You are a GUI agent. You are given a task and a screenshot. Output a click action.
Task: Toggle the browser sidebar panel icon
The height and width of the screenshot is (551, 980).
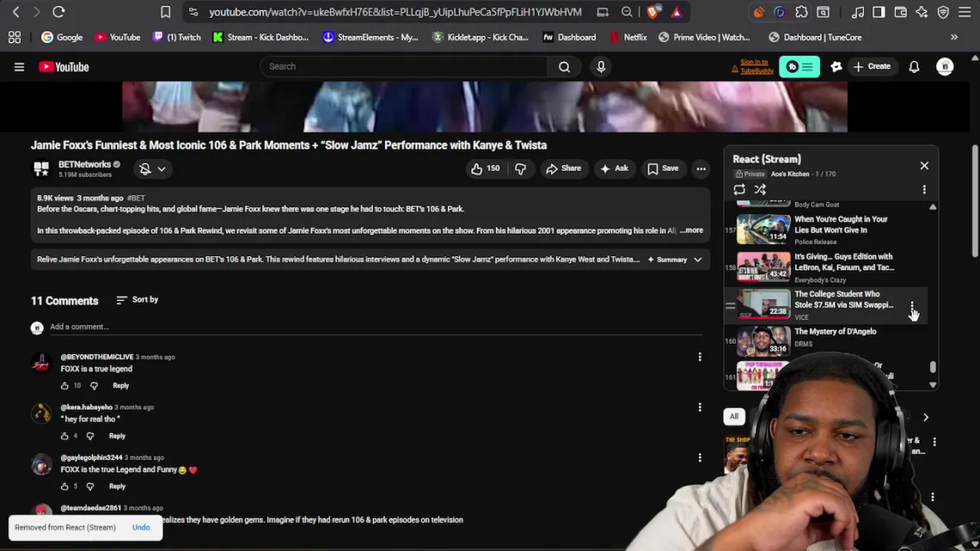click(x=879, y=11)
